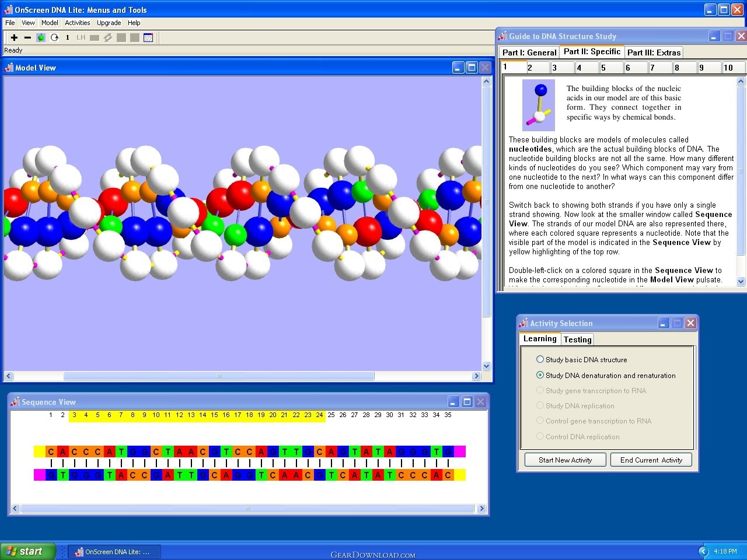This screenshot has width=747, height=560.
Task: Click the minus zoom-out toolbar icon
Action: (x=27, y=37)
